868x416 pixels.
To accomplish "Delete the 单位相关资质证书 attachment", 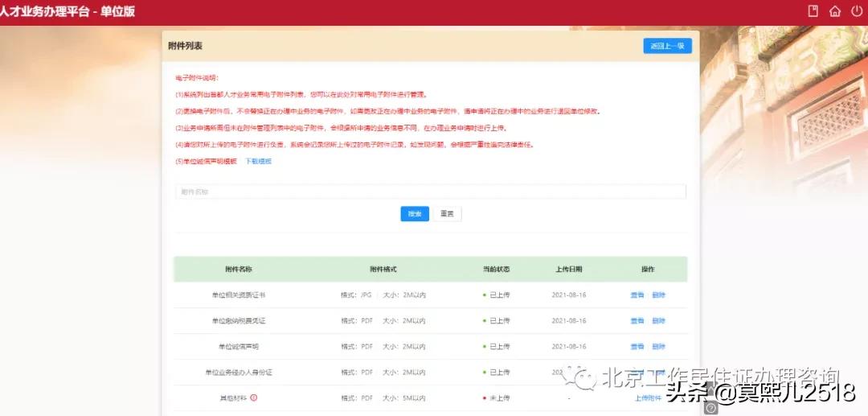I will 659,295.
